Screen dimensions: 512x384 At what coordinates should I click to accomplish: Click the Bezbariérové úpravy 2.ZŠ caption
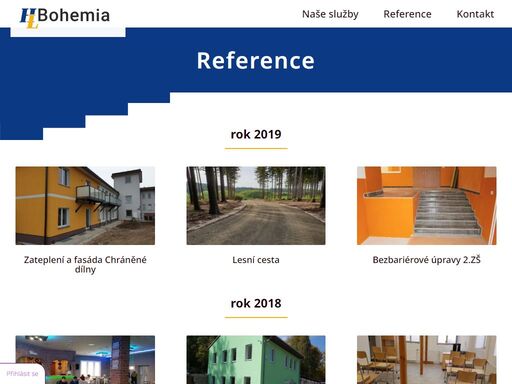(427, 260)
